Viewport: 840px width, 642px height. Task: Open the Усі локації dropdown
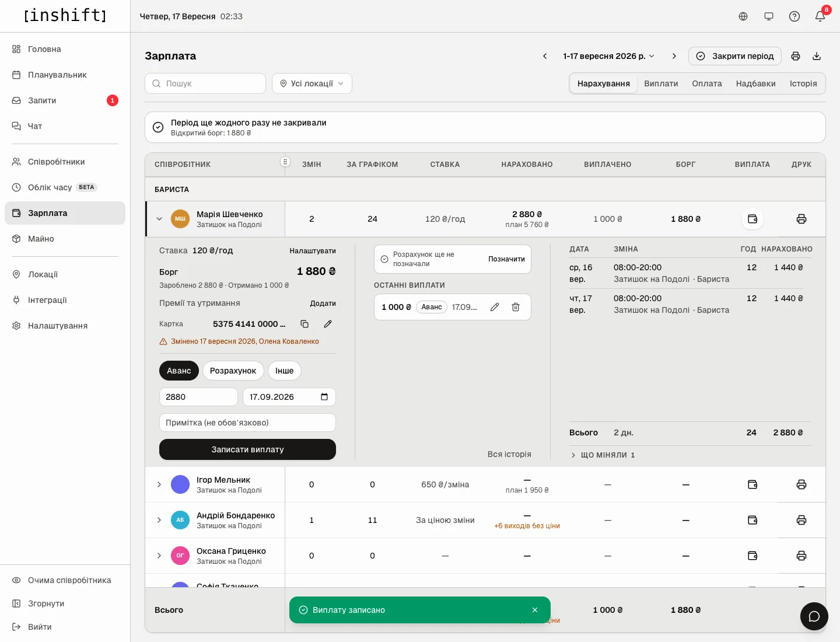(x=312, y=83)
